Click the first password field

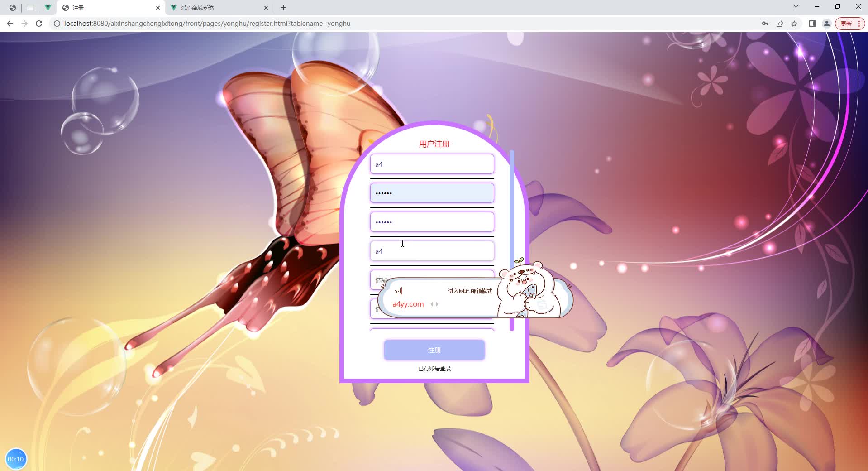(432, 193)
